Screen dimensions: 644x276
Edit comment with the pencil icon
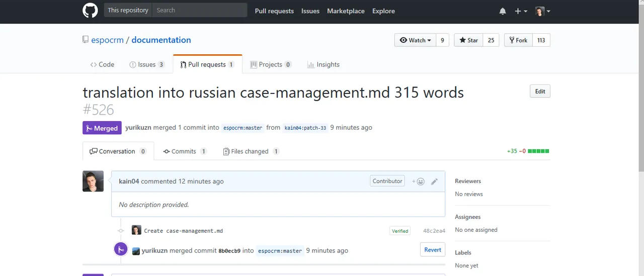point(434,181)
